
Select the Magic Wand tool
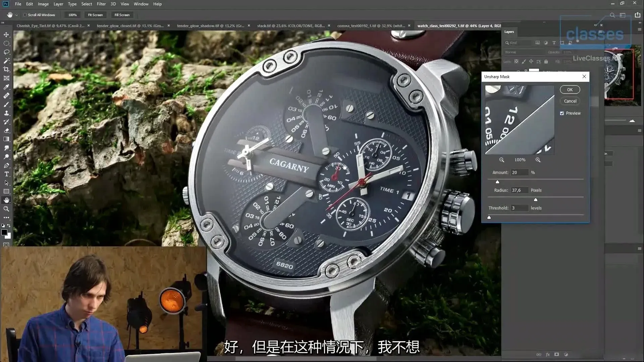pos(6,61)
